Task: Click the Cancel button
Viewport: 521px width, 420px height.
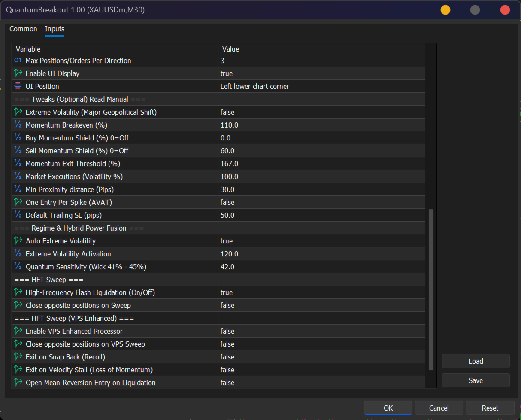Action: pyautogui.click(x=439, y=408)
